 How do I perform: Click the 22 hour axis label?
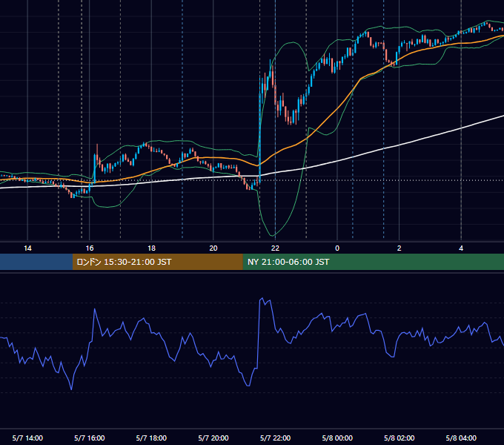coord(275,248)
